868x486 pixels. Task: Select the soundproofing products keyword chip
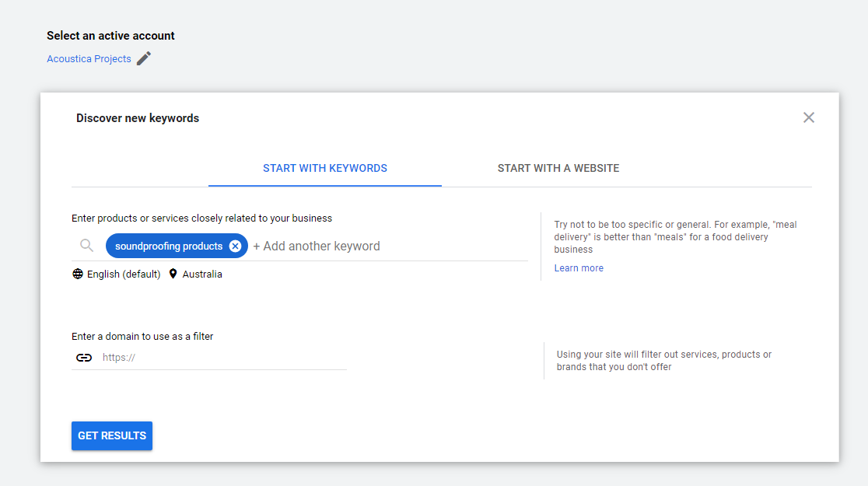168,246
